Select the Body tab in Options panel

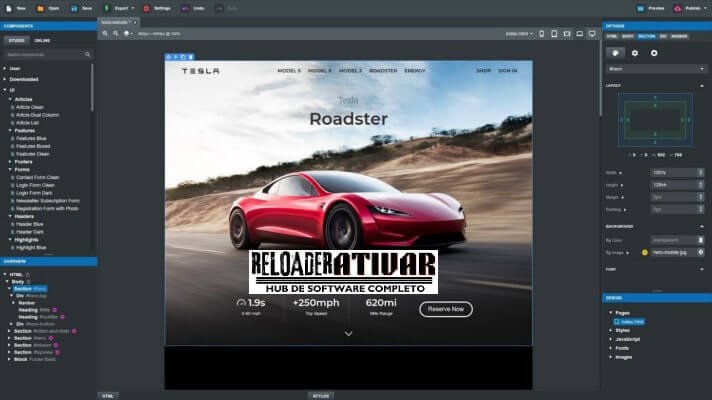[x=628, y=36]
